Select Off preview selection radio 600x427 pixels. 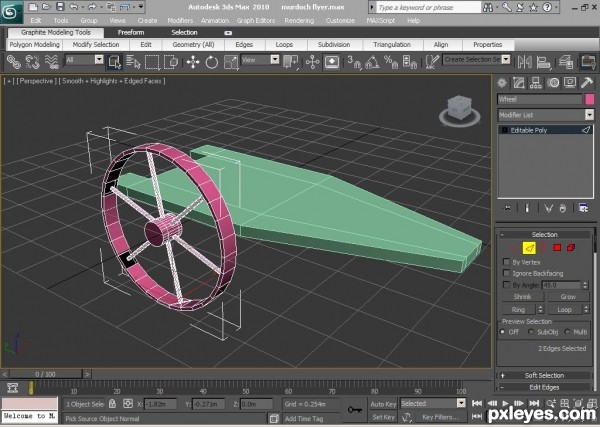click(502, 332)
